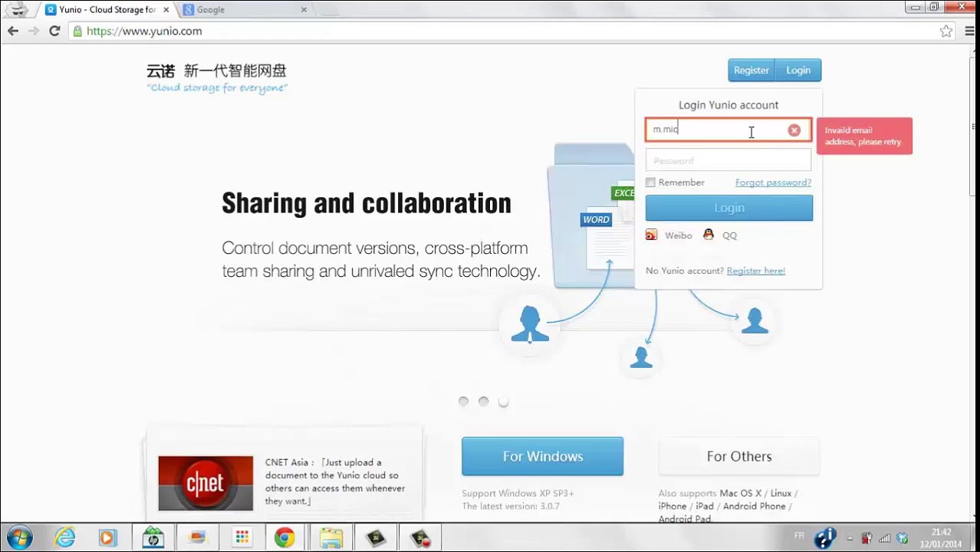The height and width of the screenshot is (552, 980).
Task: Click the colorful grid taskbar icon
Action: click(242, 538)
